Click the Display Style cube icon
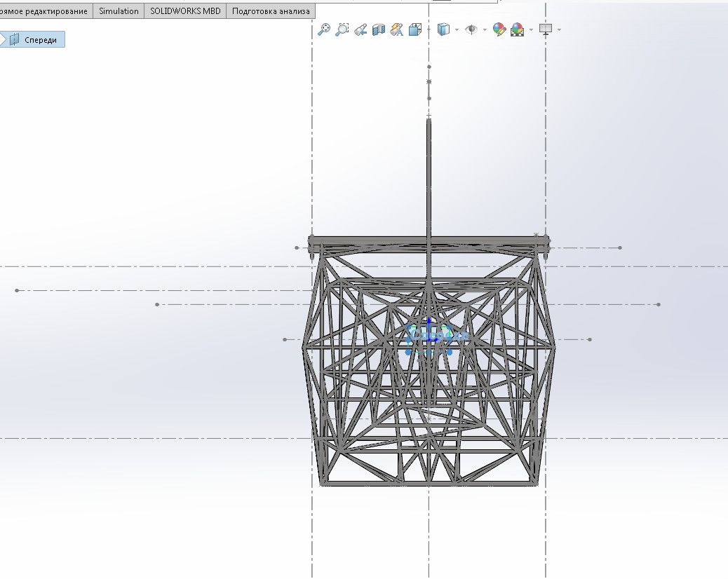The image size is (728, 579). pyautogui.click(x=443, y=29)
